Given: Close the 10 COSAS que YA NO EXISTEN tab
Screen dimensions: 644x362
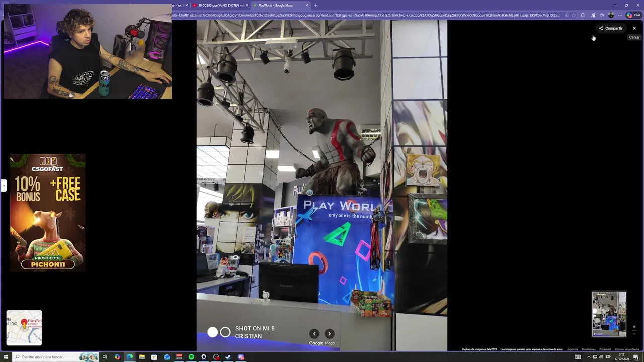Looking at the screenshot, I should pyautogui.click(x=247, y=5).
